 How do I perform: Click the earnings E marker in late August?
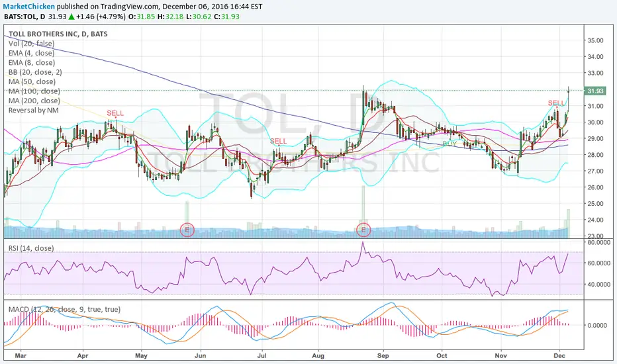click(x=363, y=230)
